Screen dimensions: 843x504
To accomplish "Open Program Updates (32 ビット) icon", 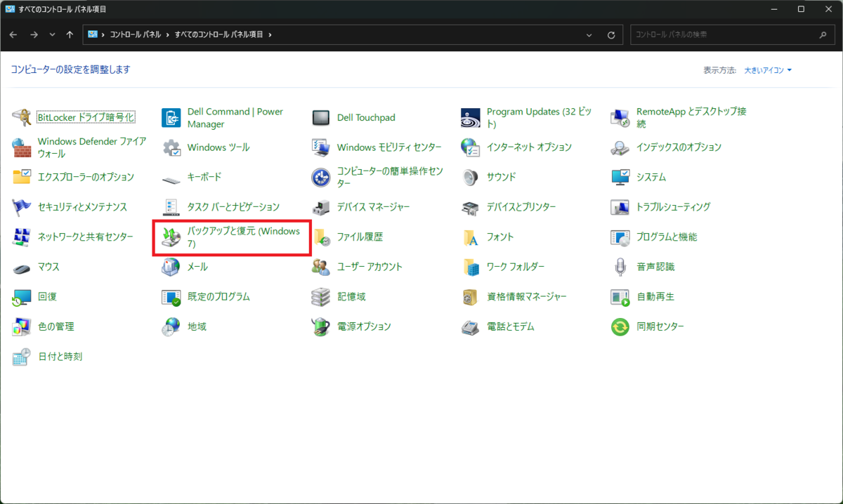I will tap(471, 117).
